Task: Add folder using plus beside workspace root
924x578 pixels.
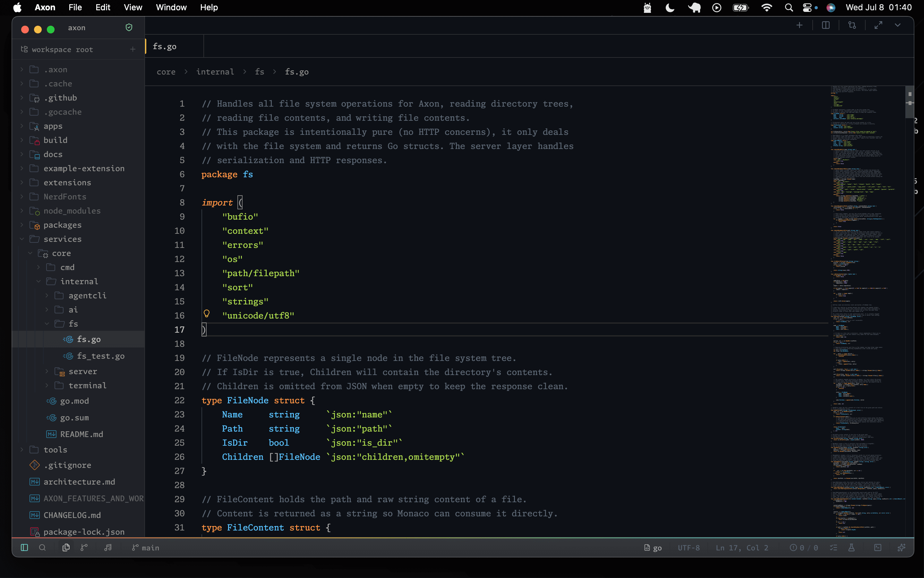Action: click(133, 49)
